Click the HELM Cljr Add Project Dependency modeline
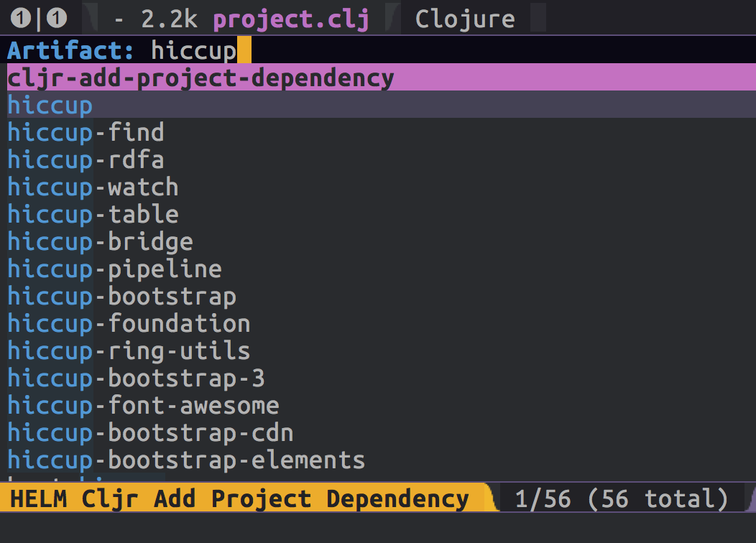This screenshot has width=756, height=543. coord(239,498)
